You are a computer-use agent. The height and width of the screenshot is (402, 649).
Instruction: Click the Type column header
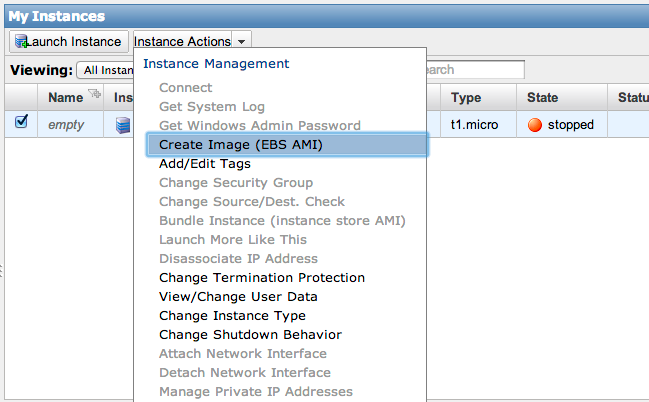(466, 98)
